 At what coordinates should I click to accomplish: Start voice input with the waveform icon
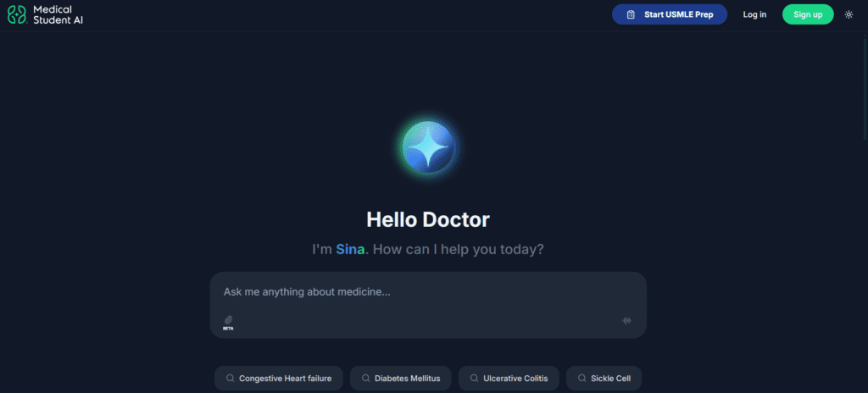pos(626,320)
